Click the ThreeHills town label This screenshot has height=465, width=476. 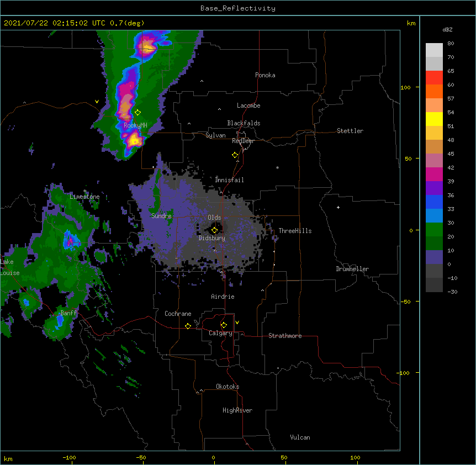pyautogui.click(x=295, y=231)
